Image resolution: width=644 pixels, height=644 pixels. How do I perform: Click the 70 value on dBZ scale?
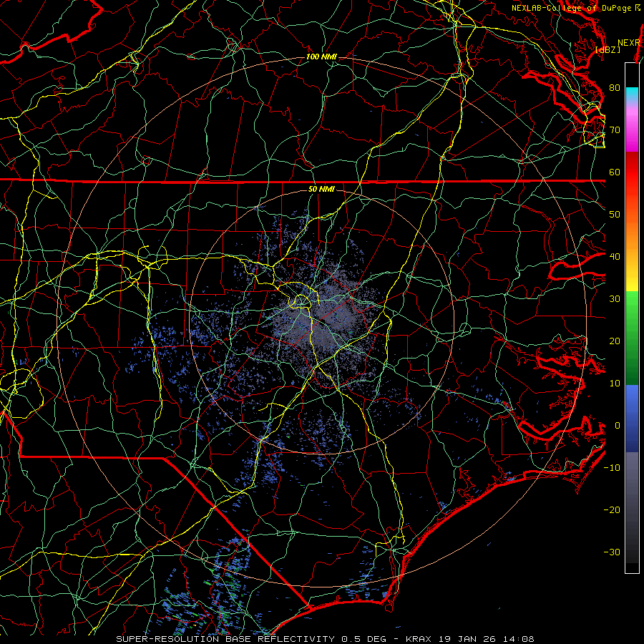[x=615, y=130]
